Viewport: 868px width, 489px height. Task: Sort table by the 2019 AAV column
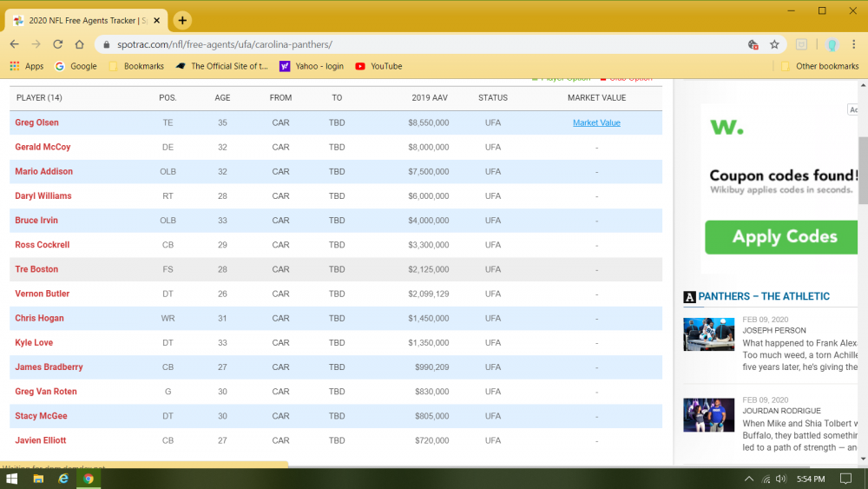pos(430,97)
